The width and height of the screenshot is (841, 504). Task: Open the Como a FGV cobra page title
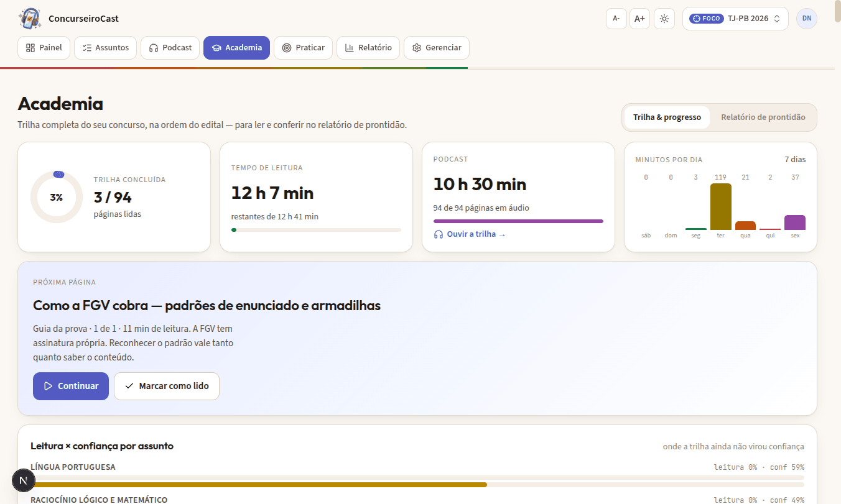(207, 306)
